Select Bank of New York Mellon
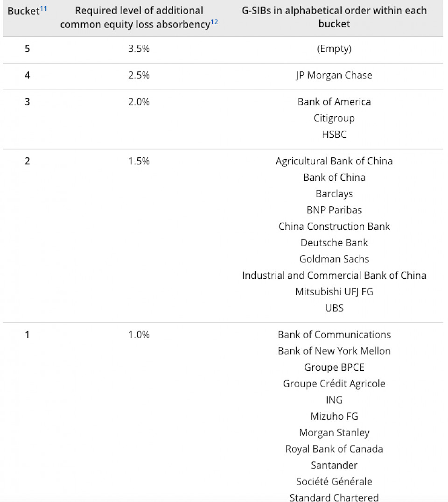Screen dimensions: 448x502 pyautogui.click(x=334, y=351)
